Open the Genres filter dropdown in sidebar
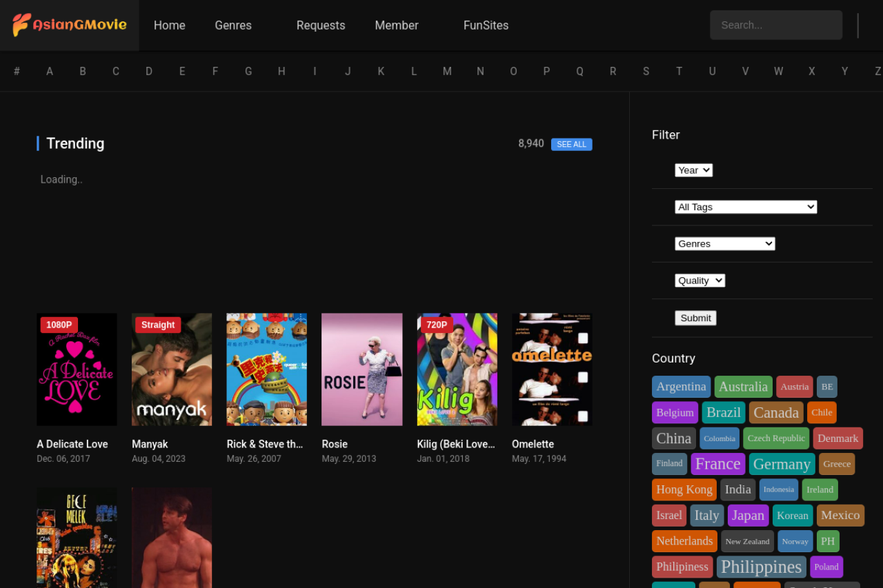883x588 pixels. 724,243
